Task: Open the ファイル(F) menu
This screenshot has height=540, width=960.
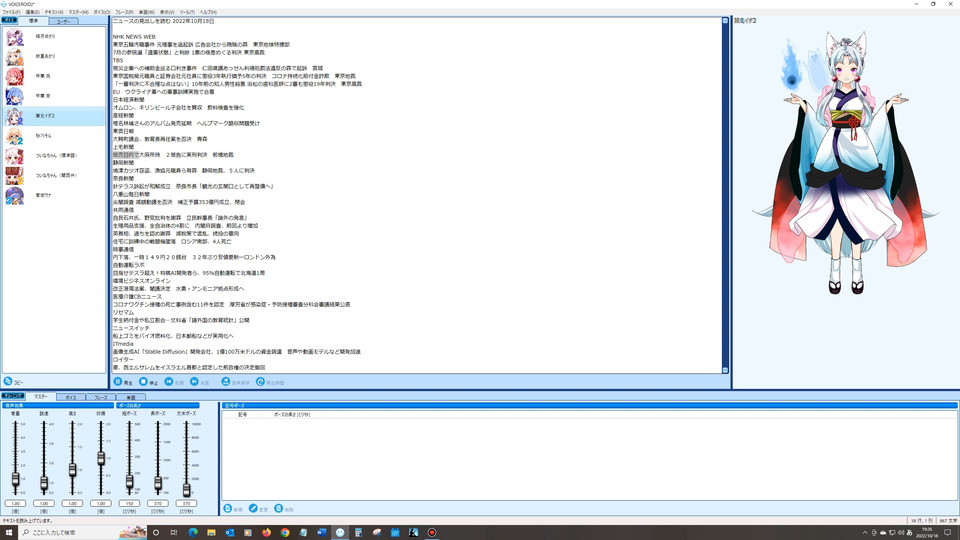Action: coord(11,12)
